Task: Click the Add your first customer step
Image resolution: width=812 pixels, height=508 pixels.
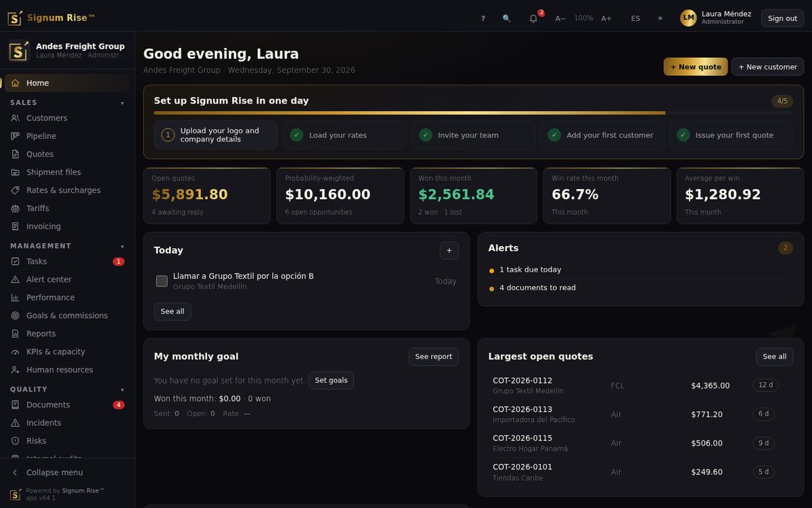Action: (x=602, y=135)
